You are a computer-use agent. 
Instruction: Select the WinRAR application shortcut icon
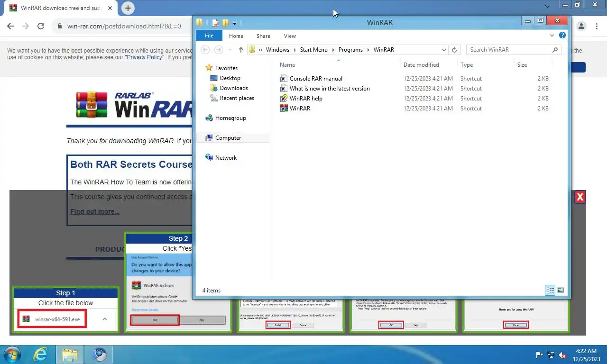point(284,109)
